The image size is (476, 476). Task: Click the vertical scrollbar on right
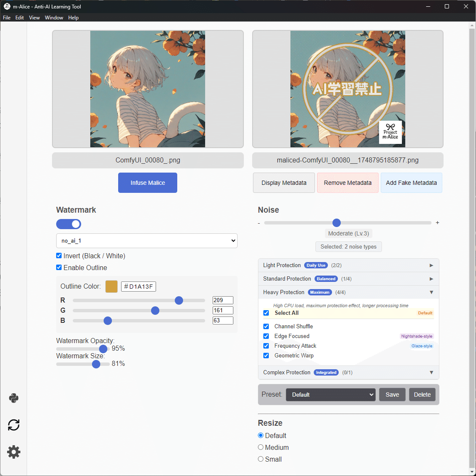(472, 248)
